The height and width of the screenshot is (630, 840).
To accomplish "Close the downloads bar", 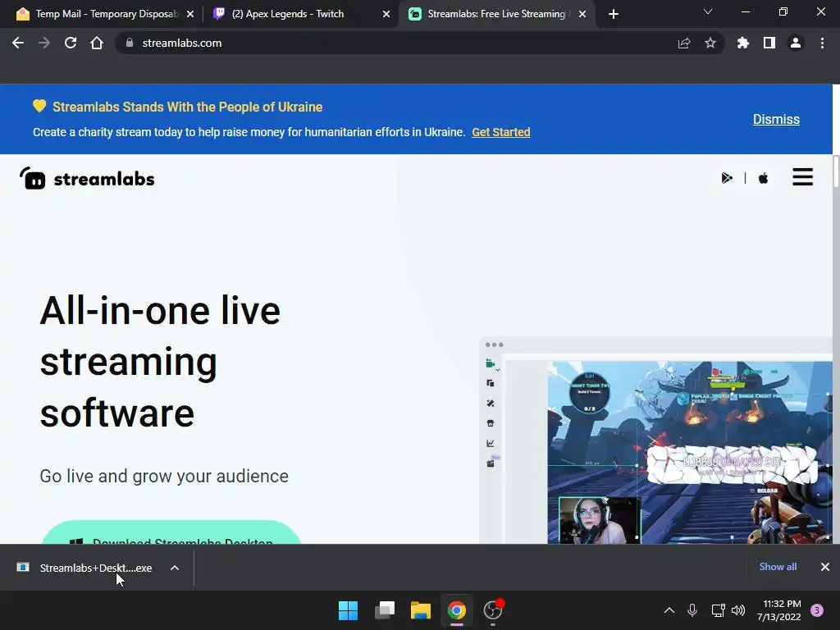I will pos(825,567).
